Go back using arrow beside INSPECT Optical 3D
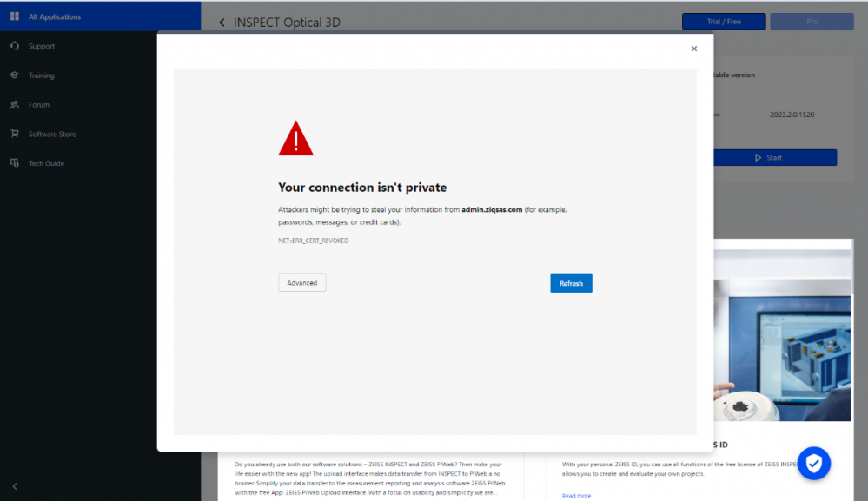Image resolution: width=868 pixels, height=501 pixels. pyautogui.click(x=222, y=23)
